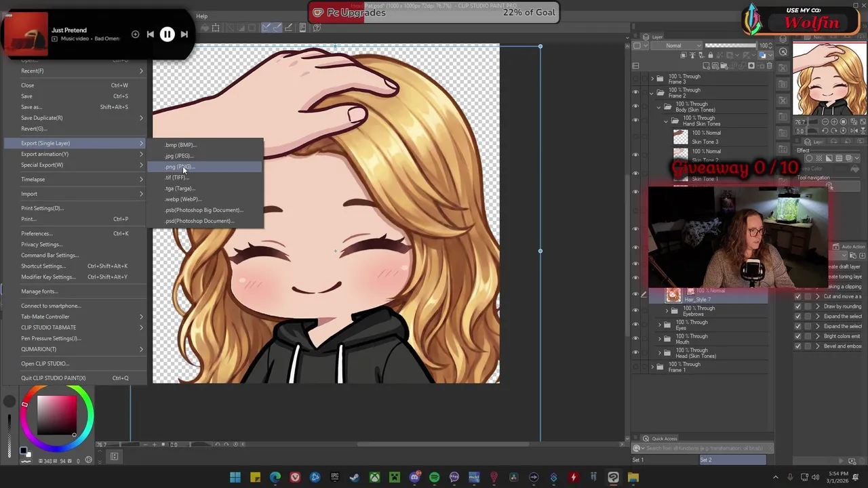Select the Hair_Style 7 layer
This screenshot has width=868, height=488.
(707, 296)
